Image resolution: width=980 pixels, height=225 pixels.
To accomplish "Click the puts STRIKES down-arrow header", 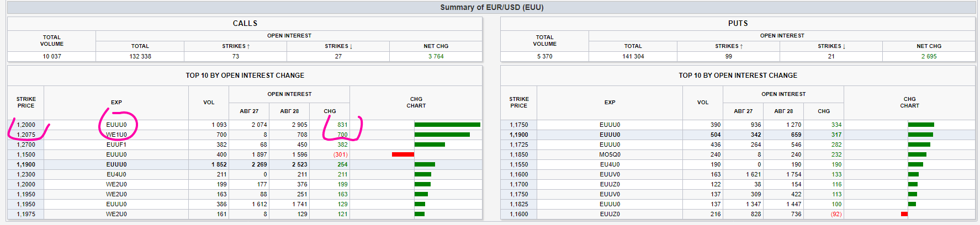I will pos(831,46).
